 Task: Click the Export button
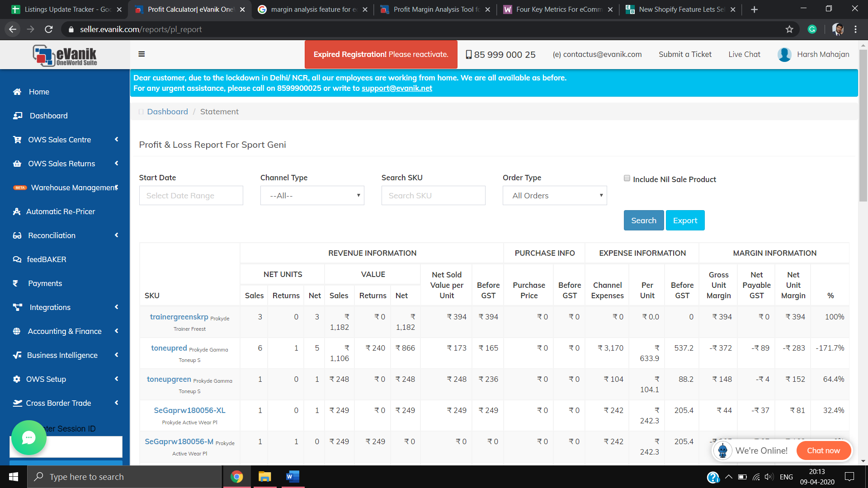tap(685, 221)
